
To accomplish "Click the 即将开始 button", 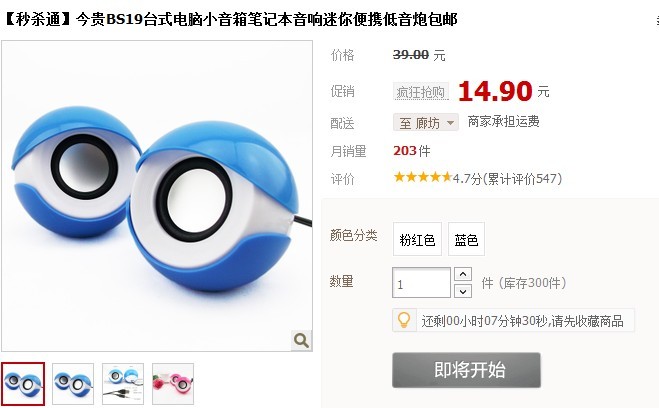I will click(x=466, y=370).
